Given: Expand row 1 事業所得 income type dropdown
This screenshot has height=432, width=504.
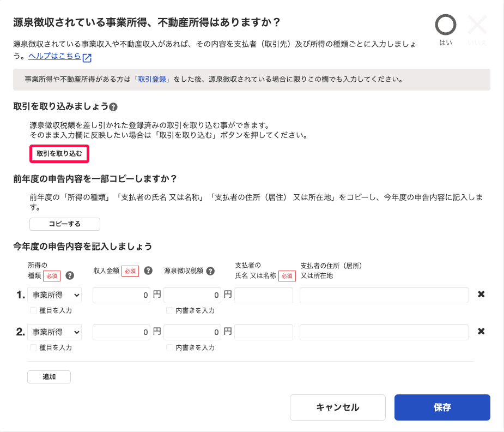Looking at the screenshot, I should click(x=54, y=295).
